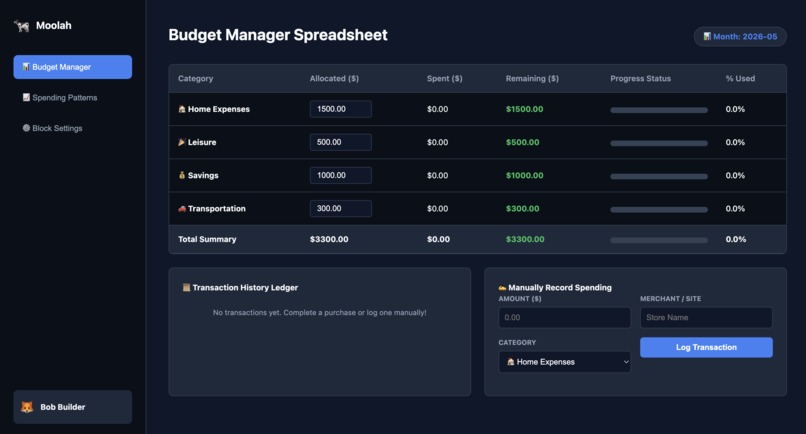Click the Remaining ($) column header
806x434 pixels.
click(x=532, y=79)
